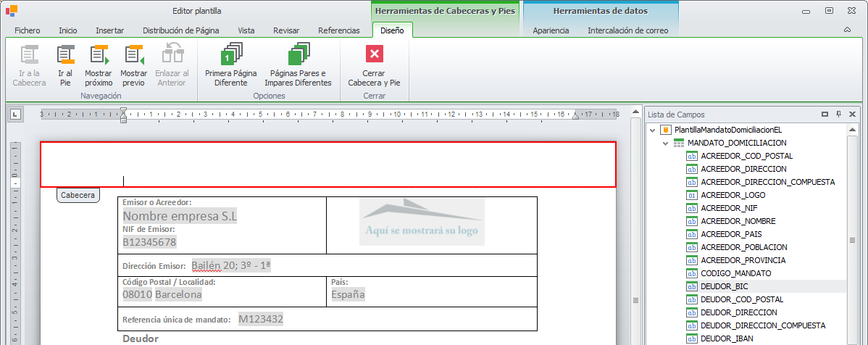This screenshot has width=868, height=345.
Task: Click the B12345678 NIF field
Action: (x=149, y=242)
